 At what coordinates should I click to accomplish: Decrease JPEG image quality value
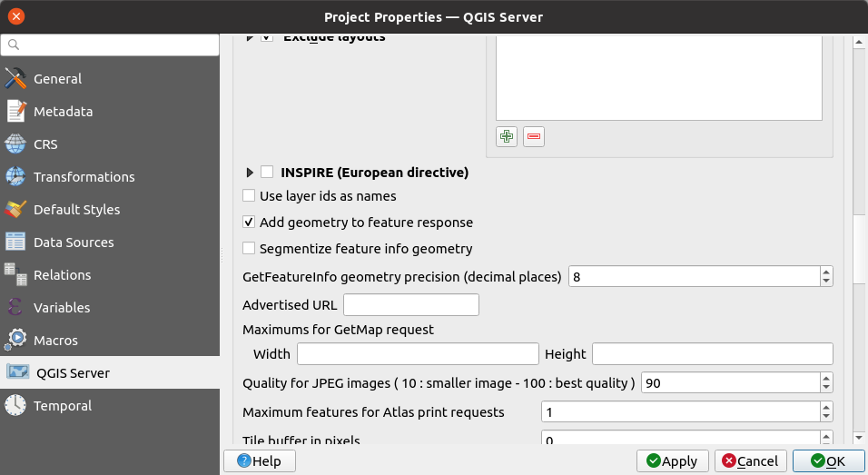click(826, 388)
